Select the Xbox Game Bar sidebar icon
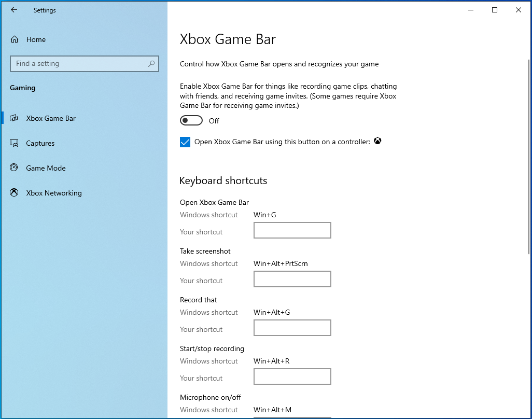The height and width of the screenshot is (419, 532). (15, 118)
